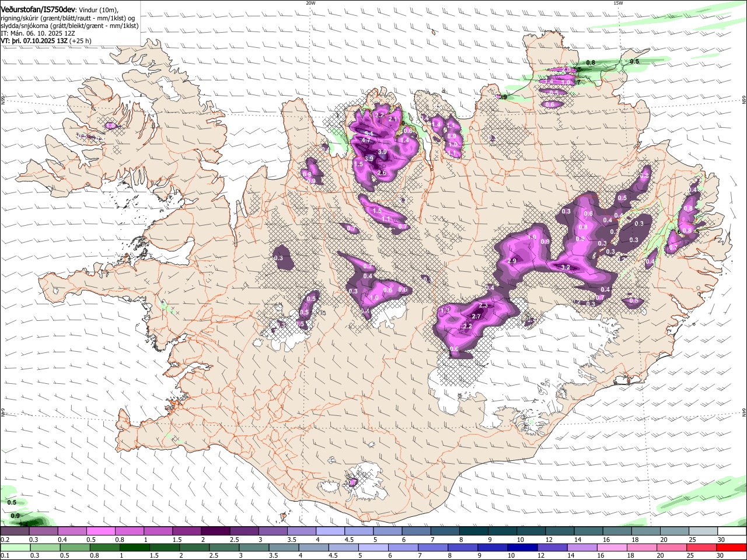Click the 4.5 label in the upper legend row

tap(349, 540)
